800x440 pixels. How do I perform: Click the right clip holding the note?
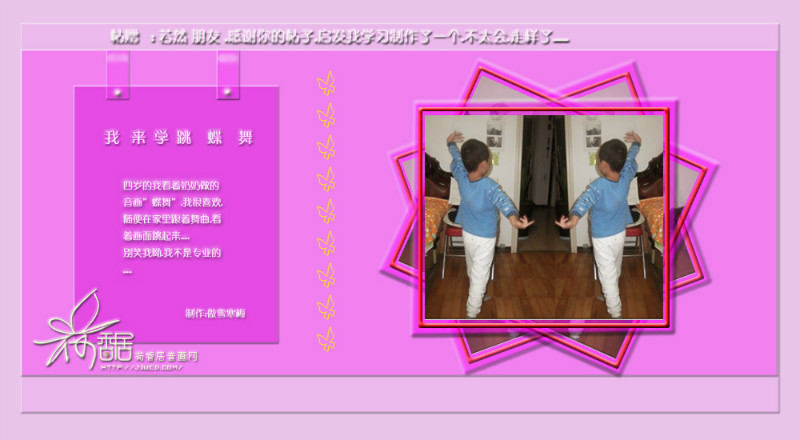pyautogui.click(x=228, y=74)
